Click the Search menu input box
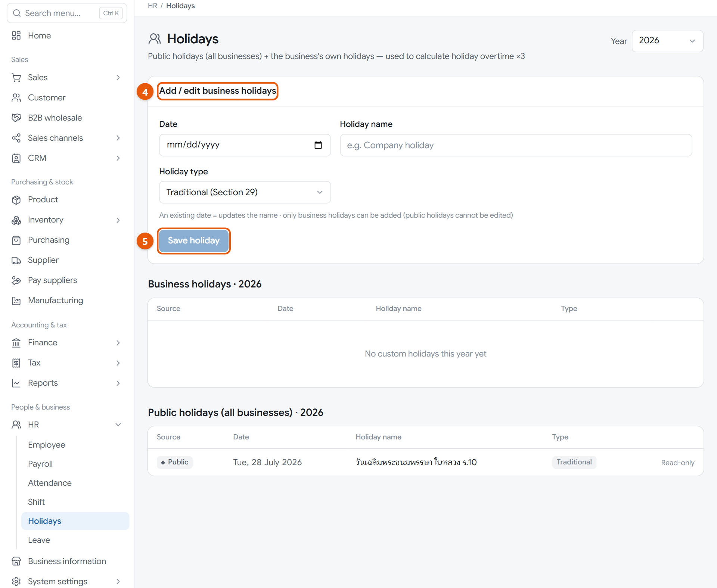Viewport: 717px width, 588px height. pyautogui.click(x=67, y=13)
